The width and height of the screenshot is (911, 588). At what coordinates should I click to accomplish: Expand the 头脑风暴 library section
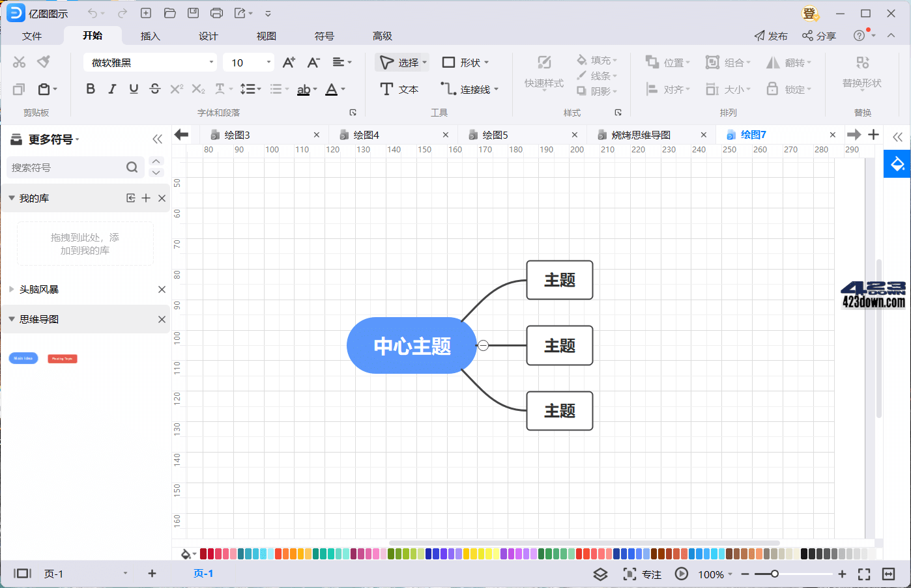(12, 289)
